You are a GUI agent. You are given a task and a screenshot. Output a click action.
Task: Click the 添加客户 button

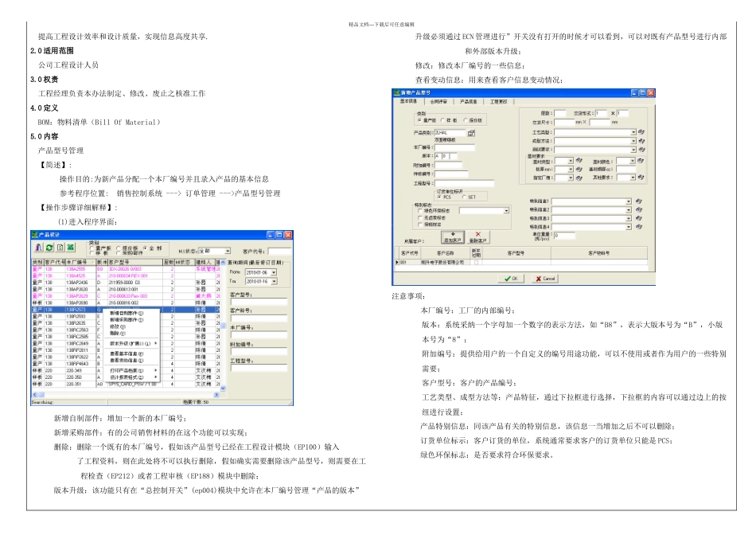pos(452,237)
